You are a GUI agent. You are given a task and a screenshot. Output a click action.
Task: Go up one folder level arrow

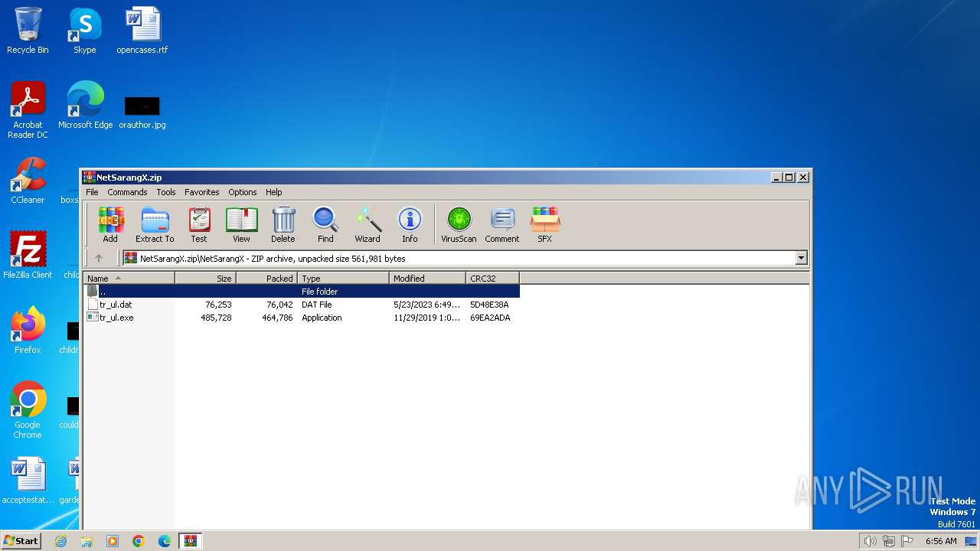pyautogui.click(x=98, y=258)
